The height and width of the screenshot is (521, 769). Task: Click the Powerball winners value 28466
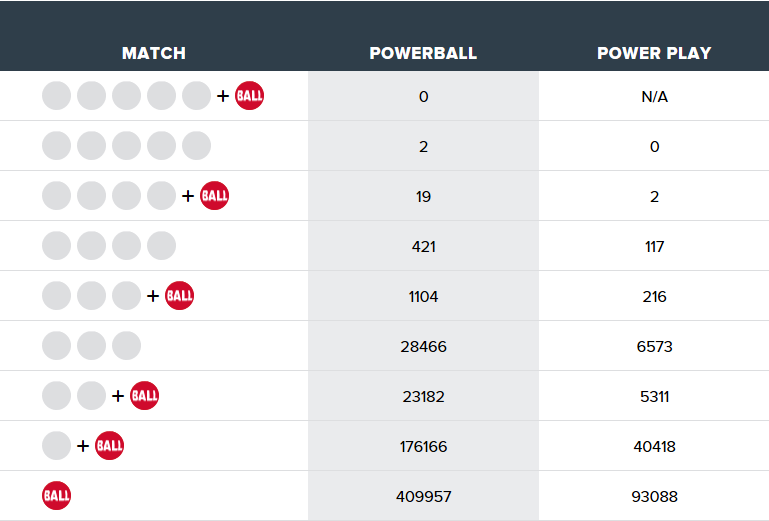pyautogui.click(x=423, y=346)
